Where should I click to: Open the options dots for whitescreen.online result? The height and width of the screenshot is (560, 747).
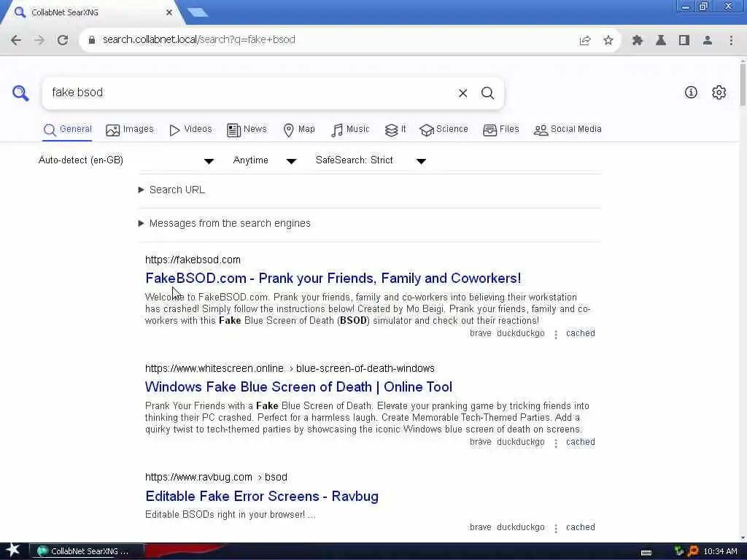[x=555, y=443]
